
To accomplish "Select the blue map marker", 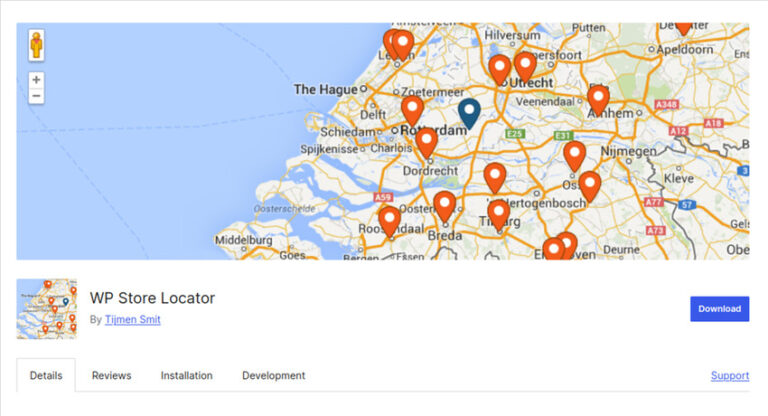I will [469, 114].
